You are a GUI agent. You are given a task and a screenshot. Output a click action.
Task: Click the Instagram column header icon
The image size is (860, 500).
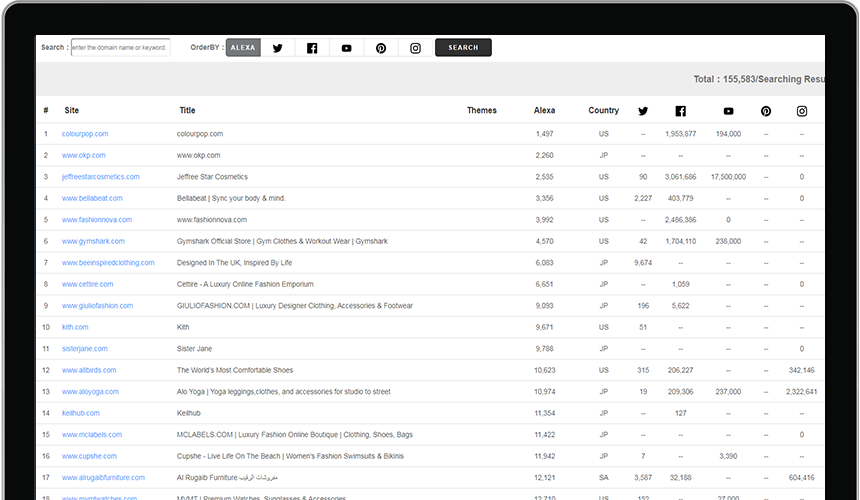802,111
